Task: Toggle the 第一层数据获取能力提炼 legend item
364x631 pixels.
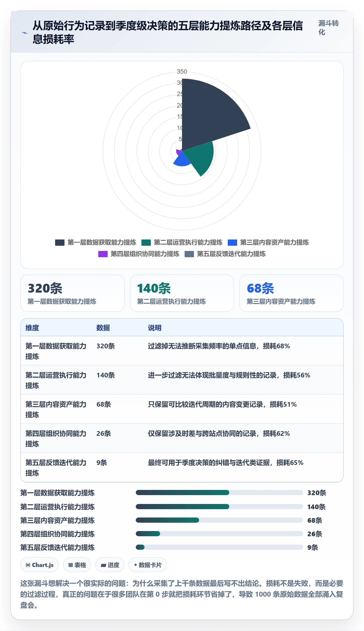Action: tap(96, 242)
